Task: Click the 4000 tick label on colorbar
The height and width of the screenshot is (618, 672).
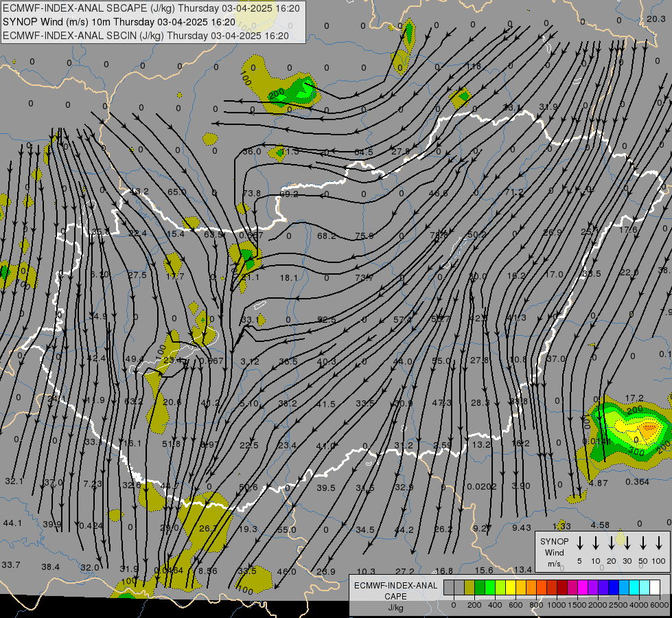Action: pyautogui.click(x=639, y=605)
